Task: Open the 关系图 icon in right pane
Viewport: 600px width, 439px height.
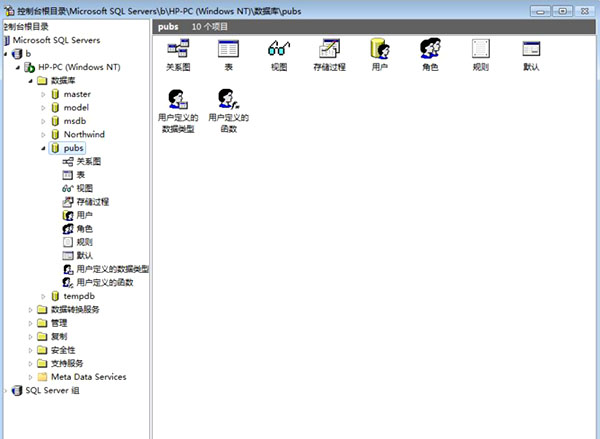Action: [x=178, y=49]
